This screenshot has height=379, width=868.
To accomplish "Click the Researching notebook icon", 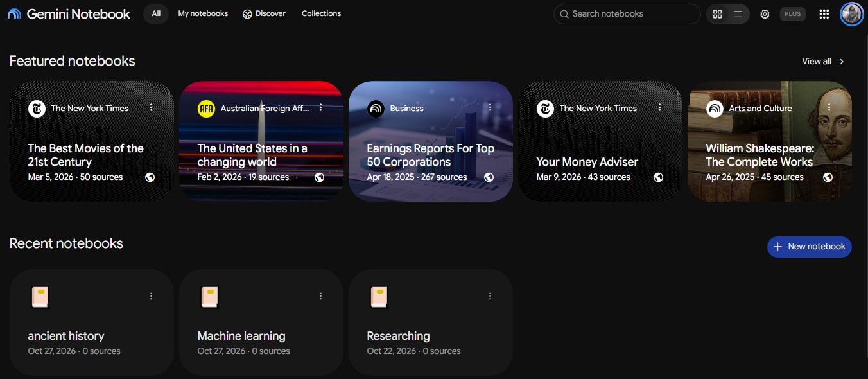I will coord(379,297).
